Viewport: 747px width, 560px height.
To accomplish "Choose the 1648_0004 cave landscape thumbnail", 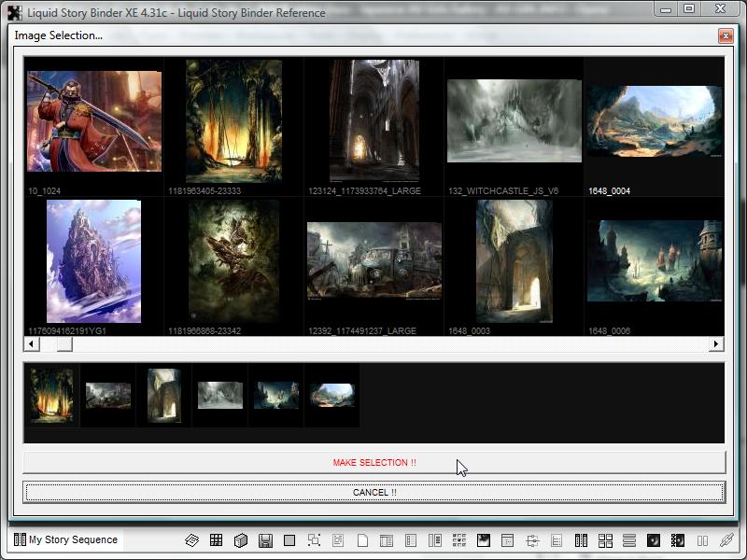I will 654,121.
